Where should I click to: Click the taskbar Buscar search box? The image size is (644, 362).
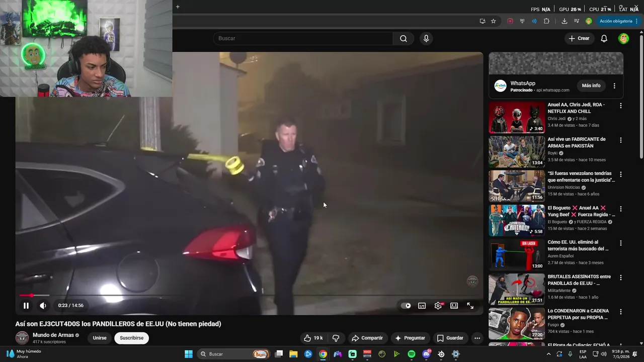[x=234, y=354]
